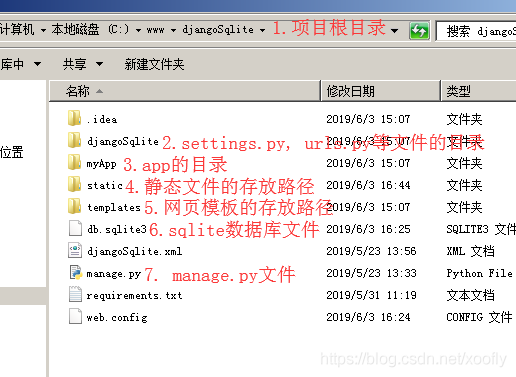Select file name manage.py
Screen dimensions: 516x377
[114, 274]
